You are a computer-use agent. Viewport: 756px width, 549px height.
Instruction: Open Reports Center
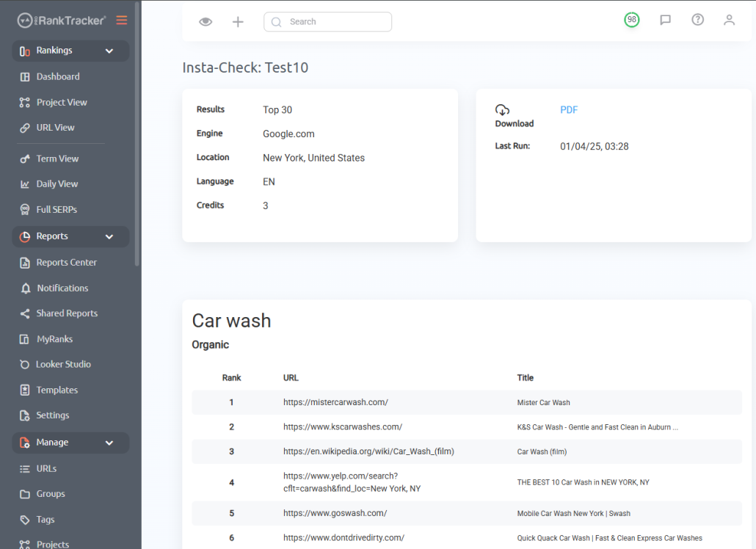pos(67,263)
